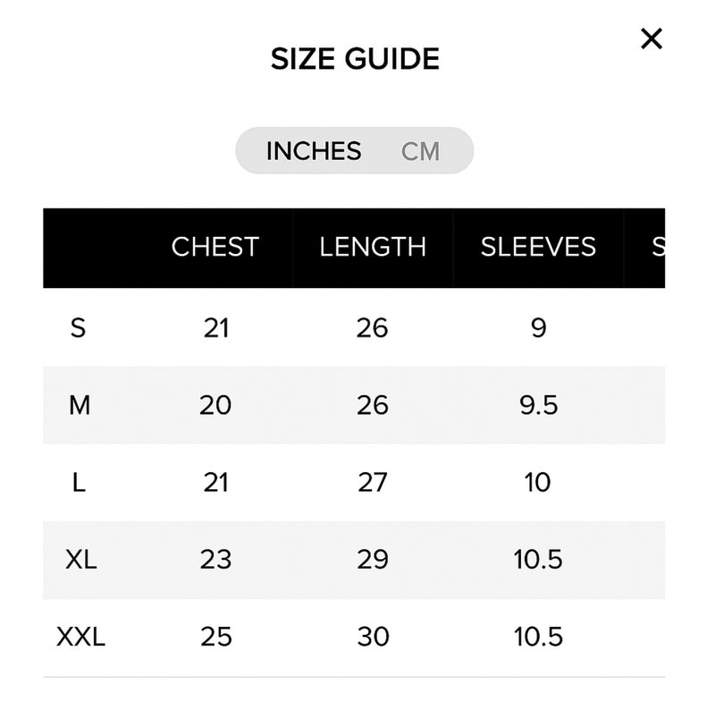Viewport: 715px width, 728px height.
Task: Click the chest value 25 for XXL
Action: [215, 637]
